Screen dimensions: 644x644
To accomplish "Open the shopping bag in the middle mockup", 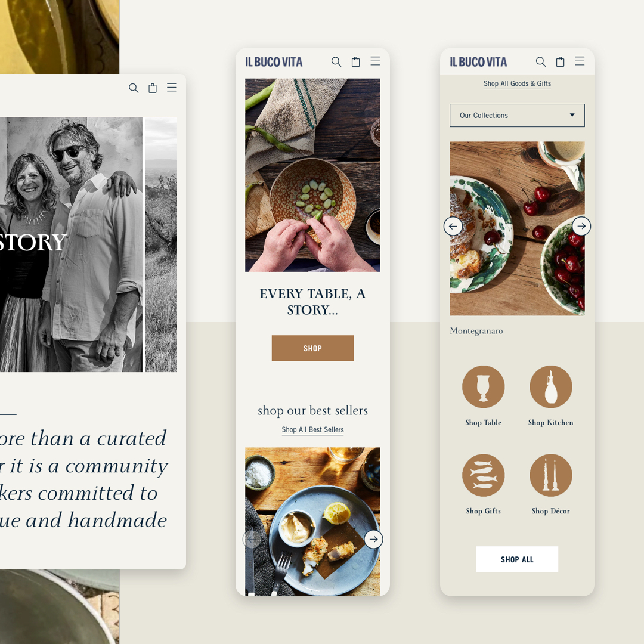I will (355, 61).
